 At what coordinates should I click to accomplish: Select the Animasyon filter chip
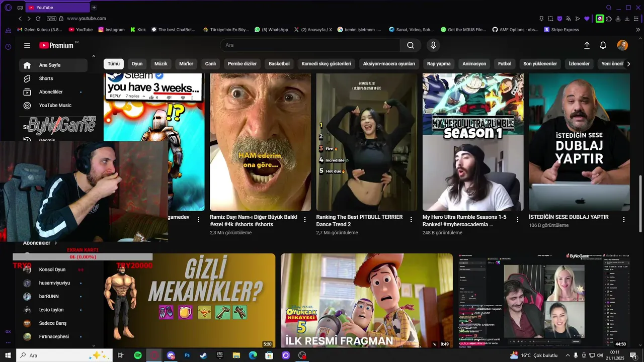pos(474,64)
